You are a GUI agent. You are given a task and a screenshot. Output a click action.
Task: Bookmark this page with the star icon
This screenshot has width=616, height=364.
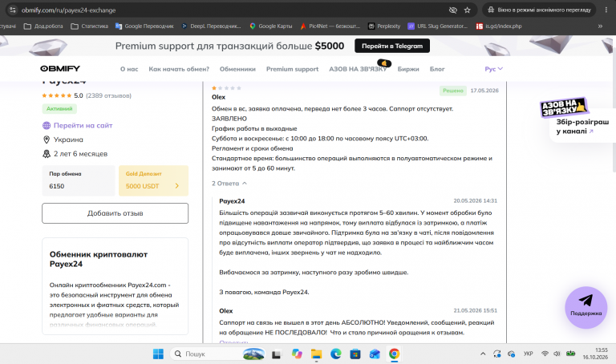(x=467, y=10)
